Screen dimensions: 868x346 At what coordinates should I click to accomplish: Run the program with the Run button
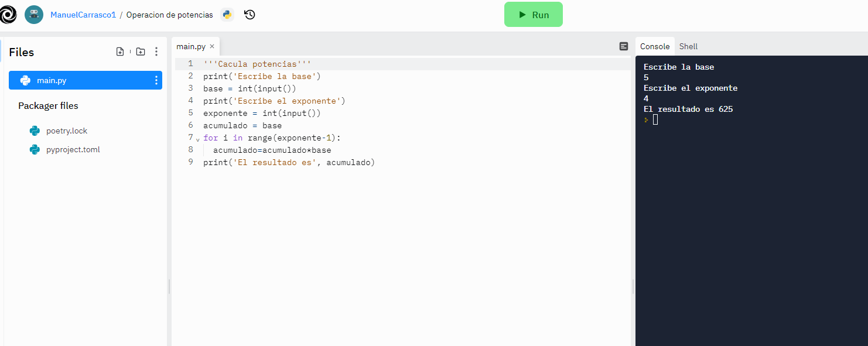(x=534, y=15)
